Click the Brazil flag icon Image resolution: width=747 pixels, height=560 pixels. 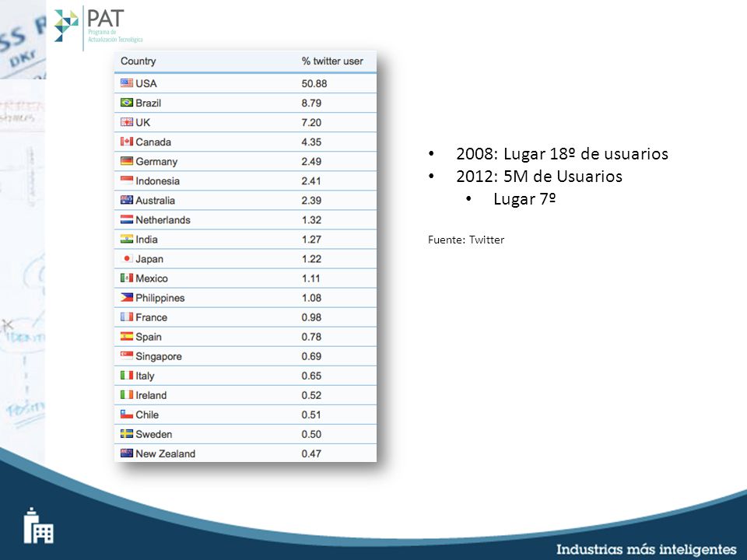(x=127, y=103)
